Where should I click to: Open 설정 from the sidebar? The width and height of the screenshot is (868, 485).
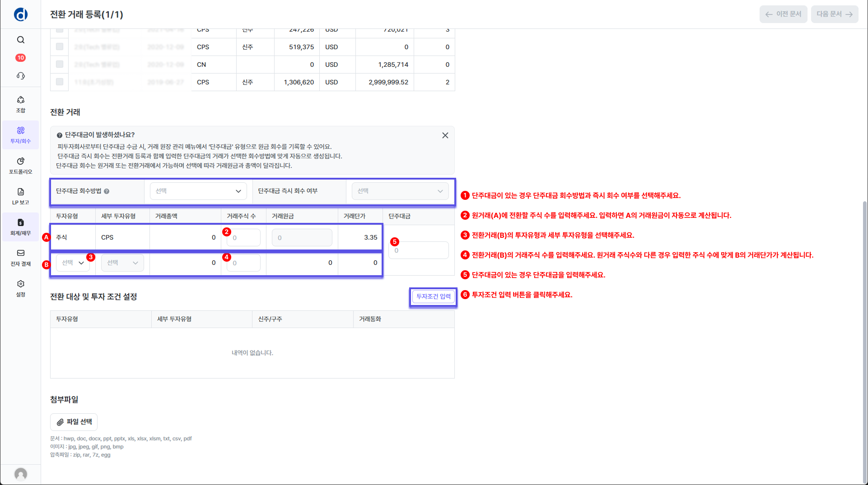(21, 288)
